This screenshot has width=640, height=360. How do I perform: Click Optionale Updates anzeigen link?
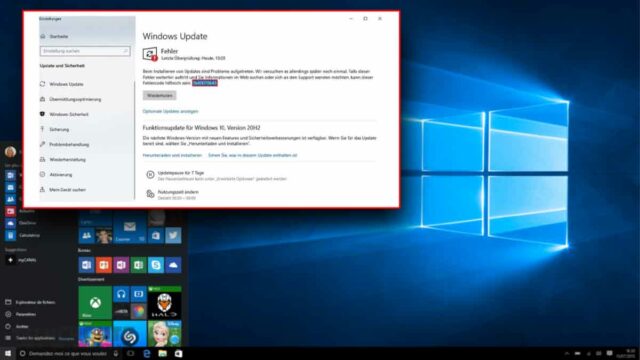point(170,111)
